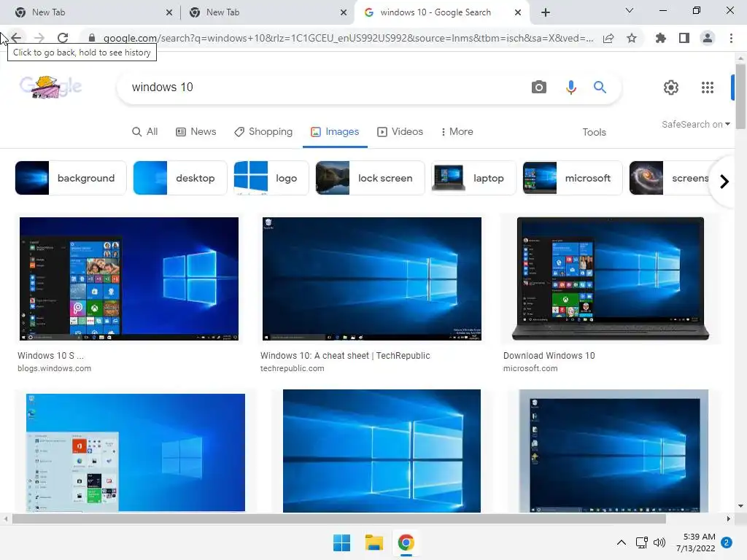Switch to Shopping results
Screen dimensions: 747x560
(x=263, y=131)
